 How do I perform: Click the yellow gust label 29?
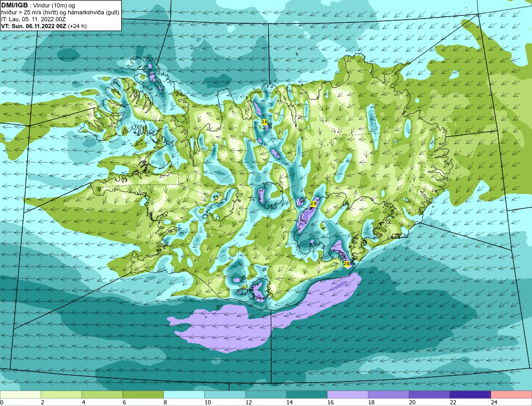tap(313, 204)
